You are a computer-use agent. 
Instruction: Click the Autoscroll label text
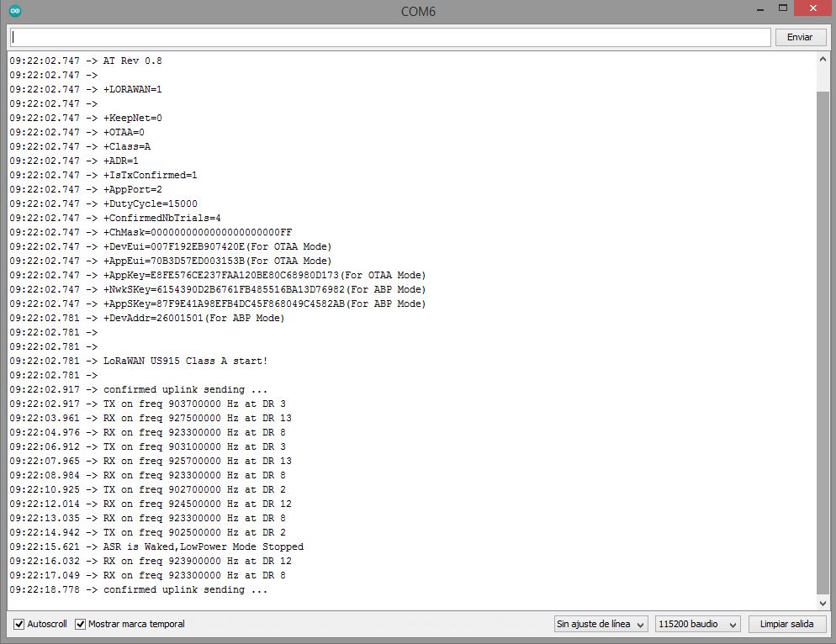click(47, 624)
